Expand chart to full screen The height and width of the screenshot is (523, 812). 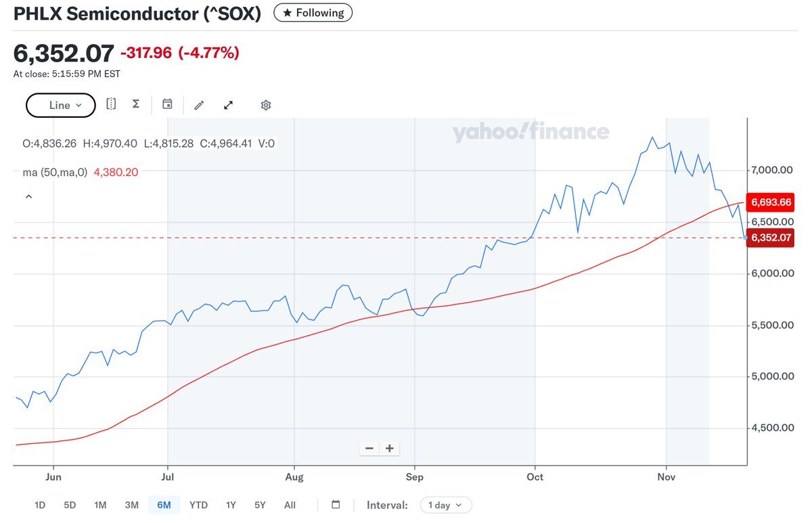click(229, 105)
